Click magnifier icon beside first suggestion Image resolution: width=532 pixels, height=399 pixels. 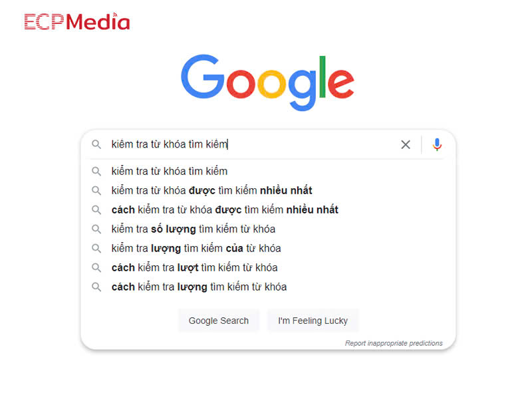click(96, 171)
